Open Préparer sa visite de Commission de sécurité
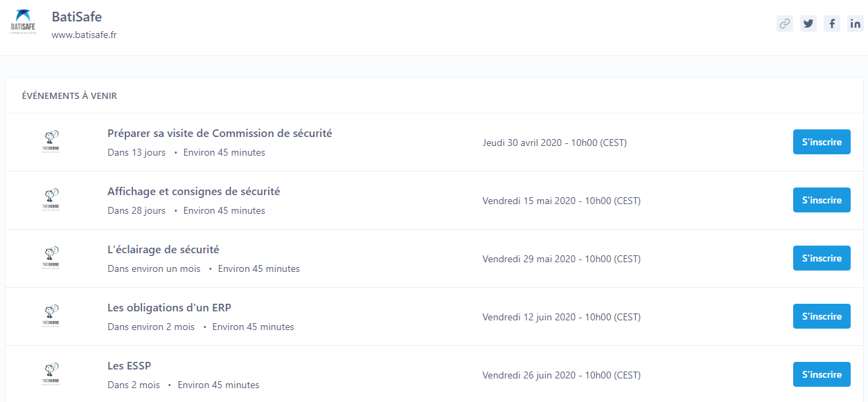This screenshot has width=868, height=402. click(x=220, y=134)
